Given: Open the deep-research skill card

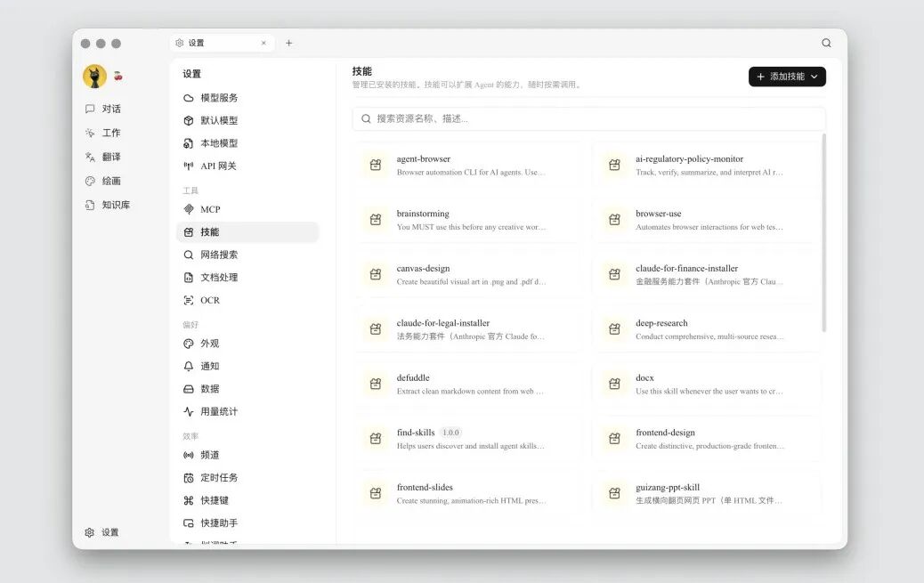Looking at the screenshot, I should [x=705, y=329].
